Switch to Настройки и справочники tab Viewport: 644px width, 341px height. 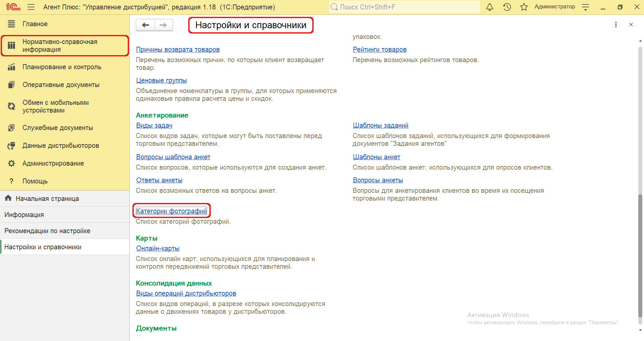coord(65,247)
